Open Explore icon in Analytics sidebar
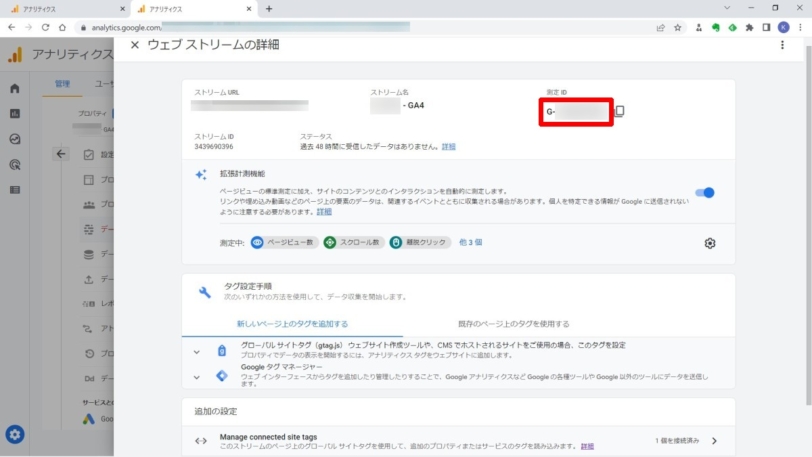Viewport: 812px width, 457px height. click(x=14, y=139)
